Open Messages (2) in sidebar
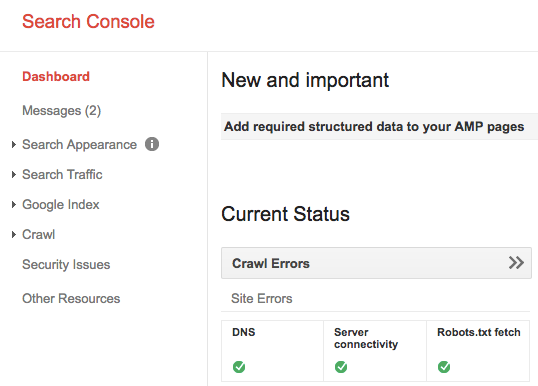The image size is (538, 386). pos(61,110)
